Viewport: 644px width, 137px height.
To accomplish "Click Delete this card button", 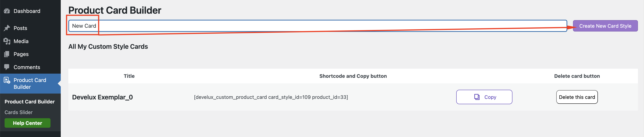I will coord(577,97).
